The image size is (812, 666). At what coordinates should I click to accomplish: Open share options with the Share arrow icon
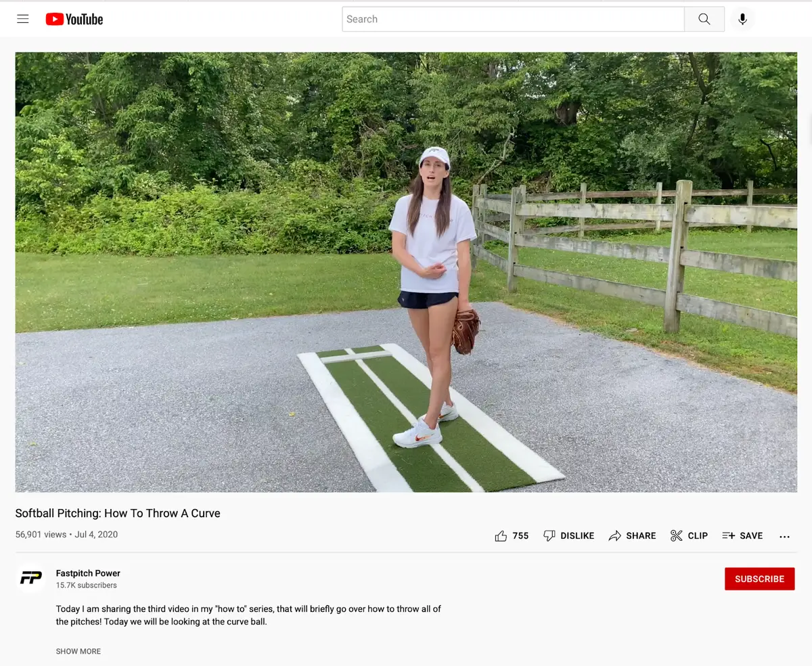[632, 535]
